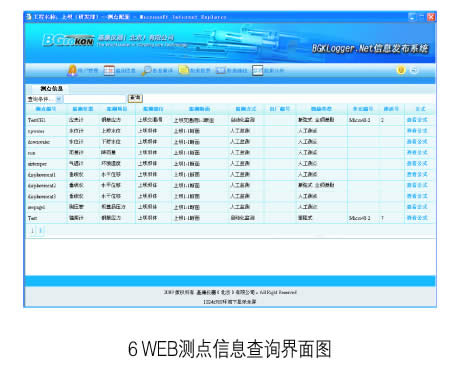Sort by the first column header

[46, 109]
